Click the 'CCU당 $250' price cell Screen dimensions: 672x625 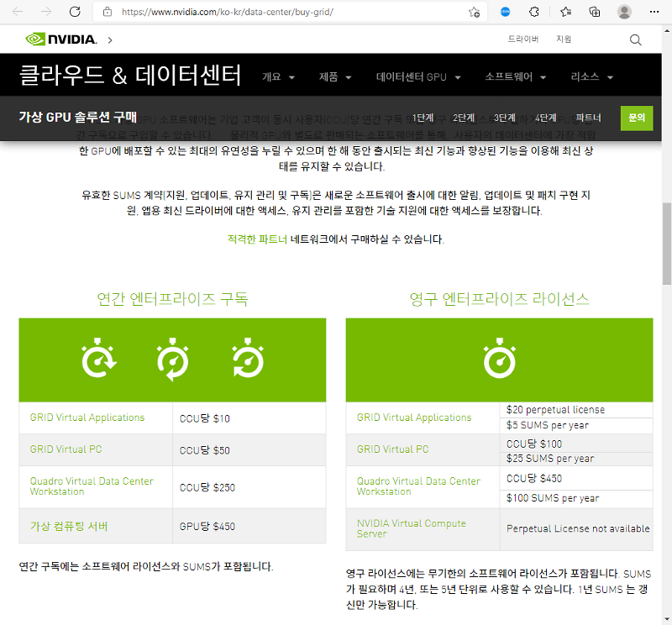pyautogui.click(x=249, y=487)
